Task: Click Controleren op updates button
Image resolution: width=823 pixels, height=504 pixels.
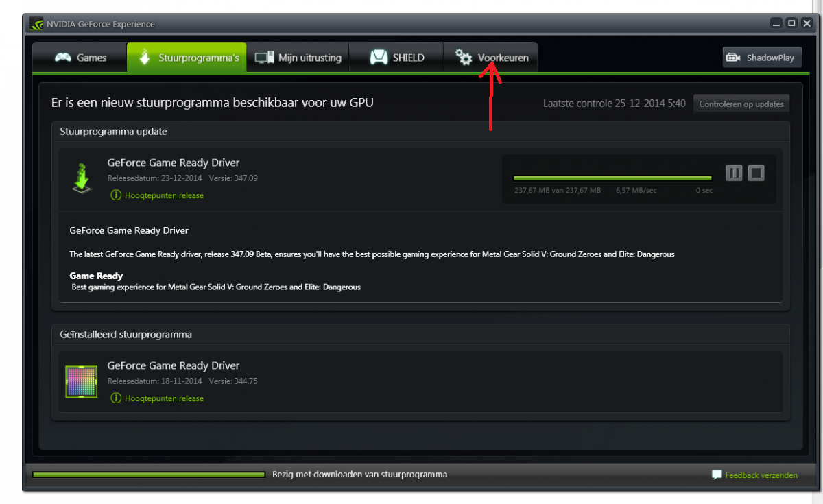Action: 741,104
